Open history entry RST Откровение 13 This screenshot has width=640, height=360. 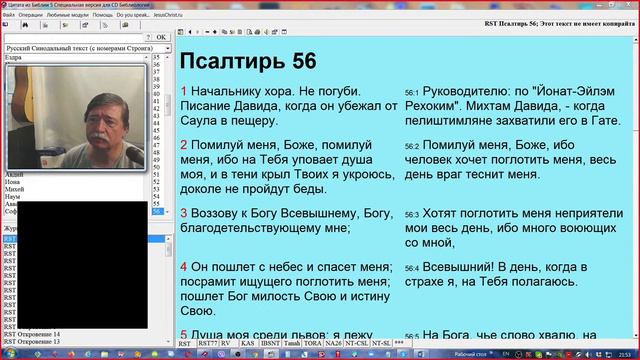click(x=32, y=342)
